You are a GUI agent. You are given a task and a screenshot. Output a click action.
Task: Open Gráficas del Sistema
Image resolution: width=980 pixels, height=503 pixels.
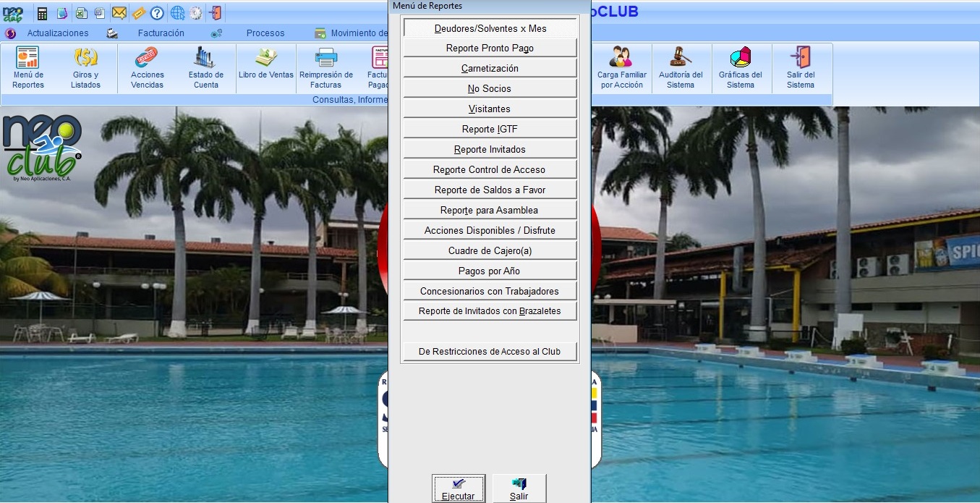741,68
